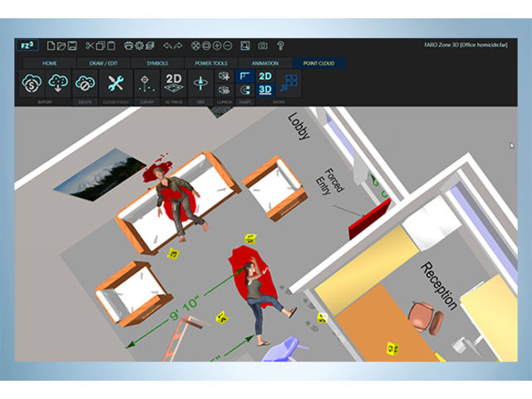532x399 pixels.
Task: Toggle the 3D view mode
Action: [265, 90]
